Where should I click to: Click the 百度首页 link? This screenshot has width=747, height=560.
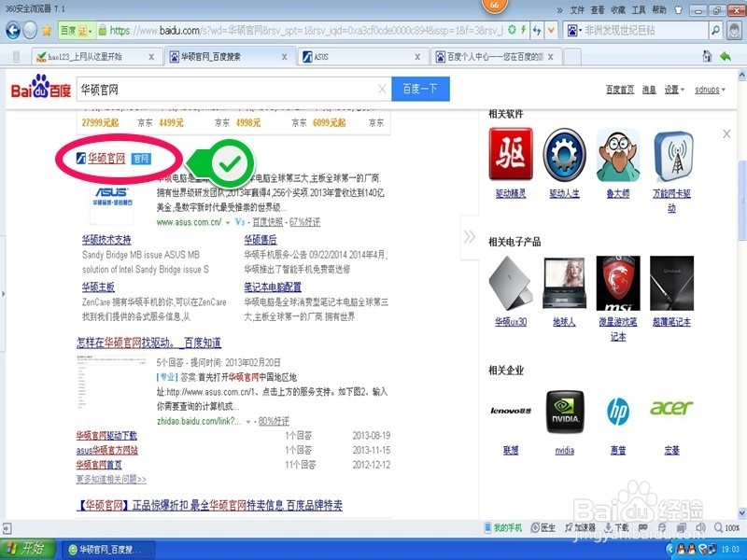pos(620,90)
